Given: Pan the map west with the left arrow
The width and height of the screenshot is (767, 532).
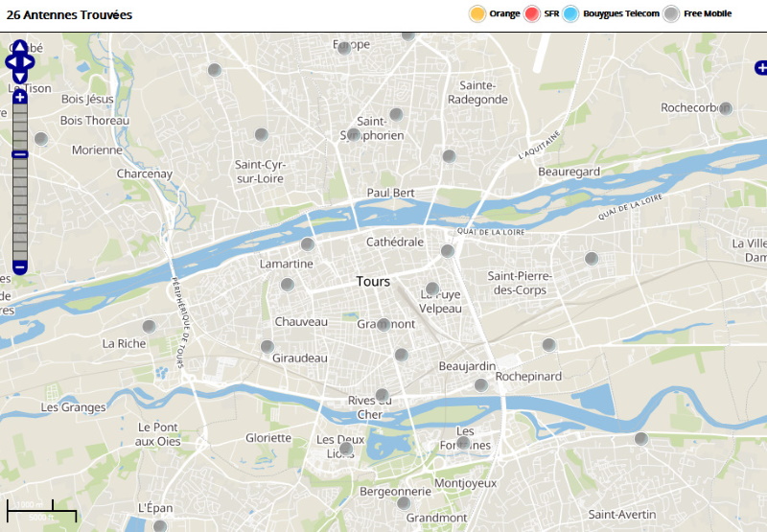Looking at the screenshot, I should tap(11, 62).
